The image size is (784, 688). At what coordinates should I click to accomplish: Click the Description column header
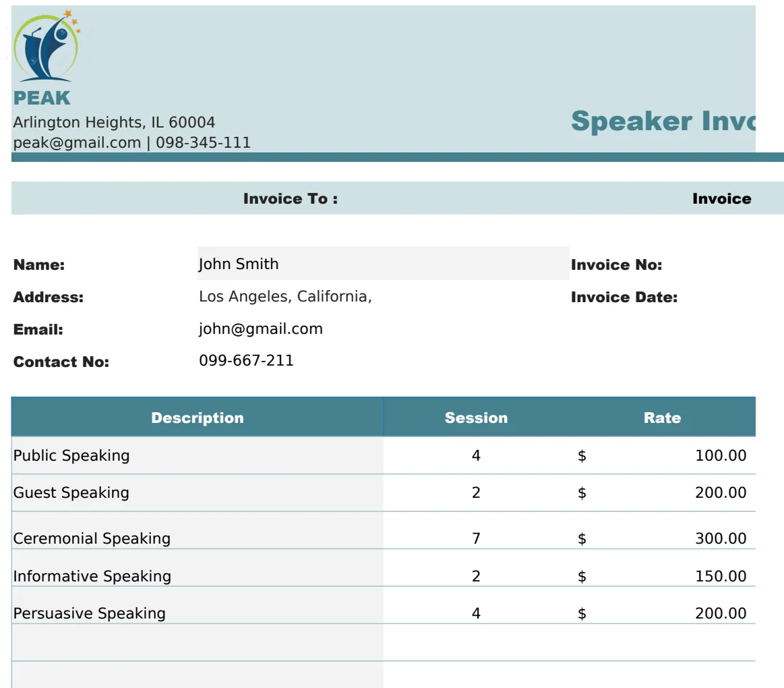click(198, 418)
